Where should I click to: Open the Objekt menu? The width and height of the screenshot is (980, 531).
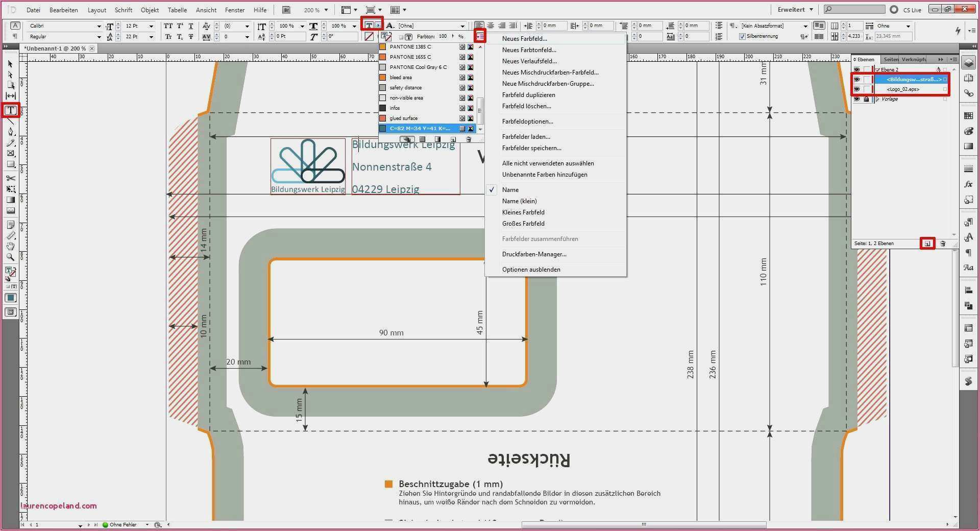tap(150, 10)
